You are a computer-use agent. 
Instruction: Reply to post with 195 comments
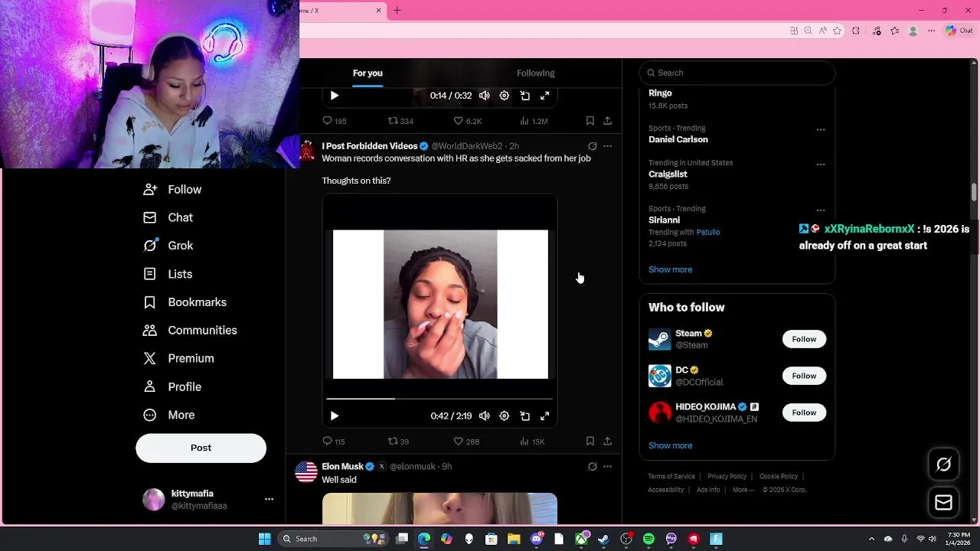335,121
